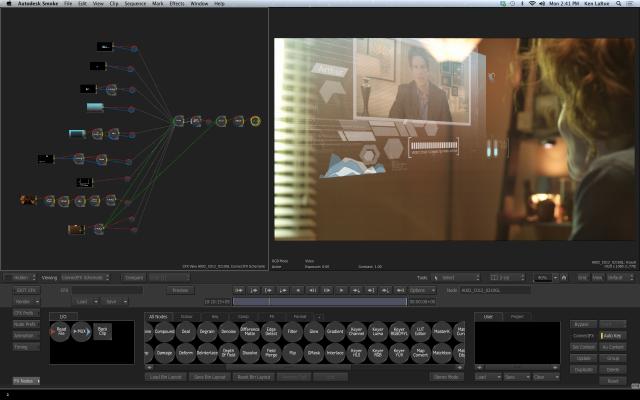Screen dimensions: 640x400
Task: Toggle the Bypass button
Action: [583, 324]
